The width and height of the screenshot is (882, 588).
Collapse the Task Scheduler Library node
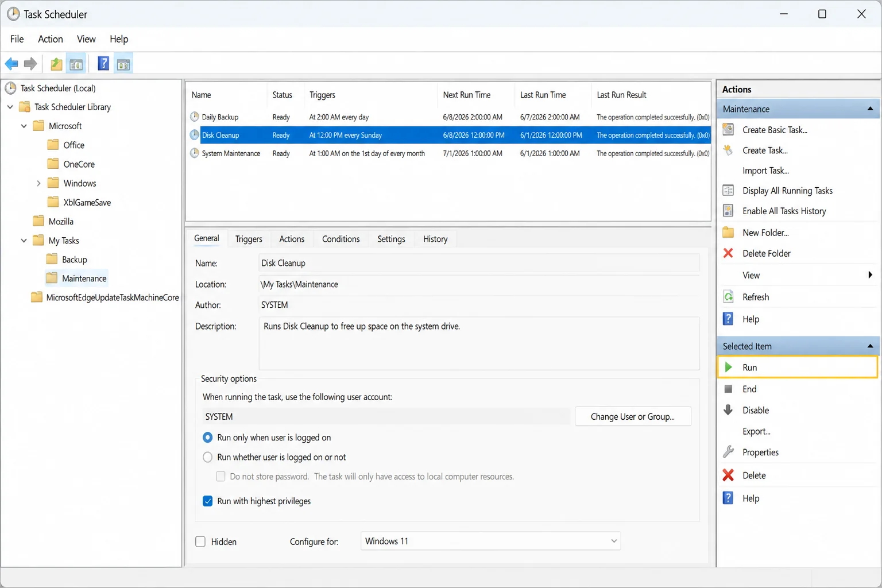point(10,107)
